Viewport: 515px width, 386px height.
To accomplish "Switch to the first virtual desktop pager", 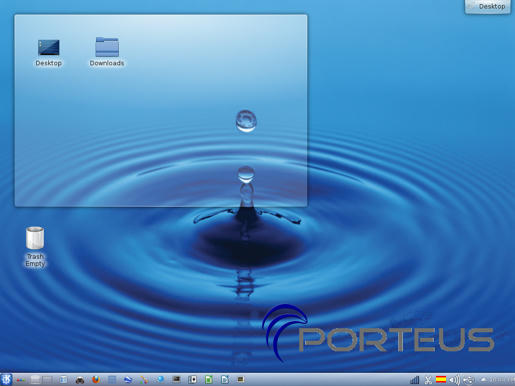I will click(35, 380).
